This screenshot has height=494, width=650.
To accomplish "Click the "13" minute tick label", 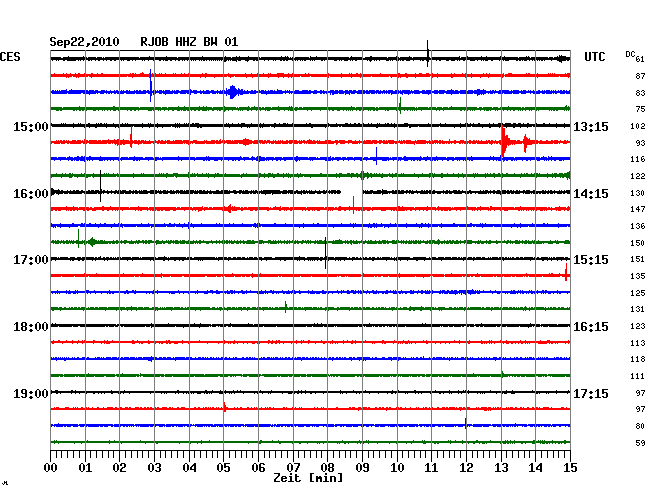I will [501, 468].
